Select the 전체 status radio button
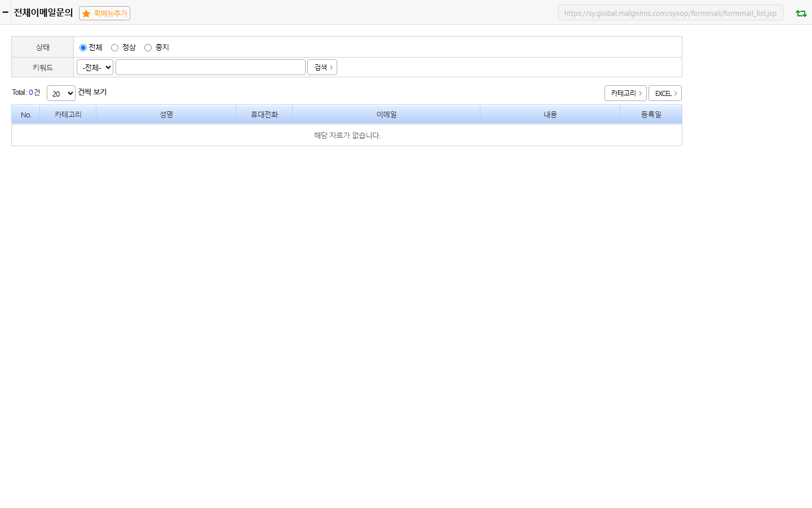The width and height of the screenshot is (812, 508). 83,47
